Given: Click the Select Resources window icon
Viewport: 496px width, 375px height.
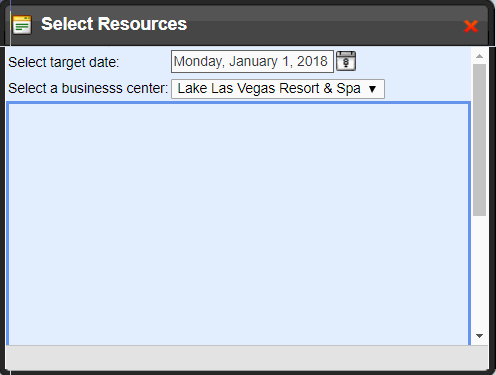Looking at the screenshot, I should point(22,25).
